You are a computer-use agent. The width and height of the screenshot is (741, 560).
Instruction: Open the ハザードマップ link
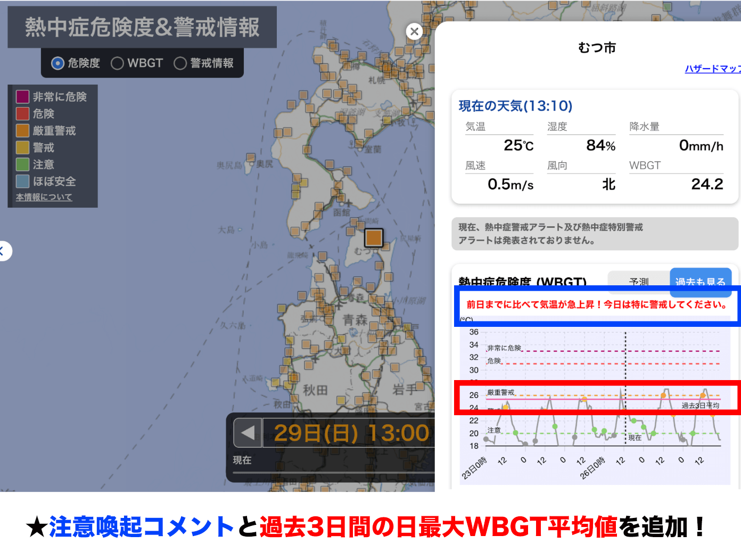click(x=712, y=69)
